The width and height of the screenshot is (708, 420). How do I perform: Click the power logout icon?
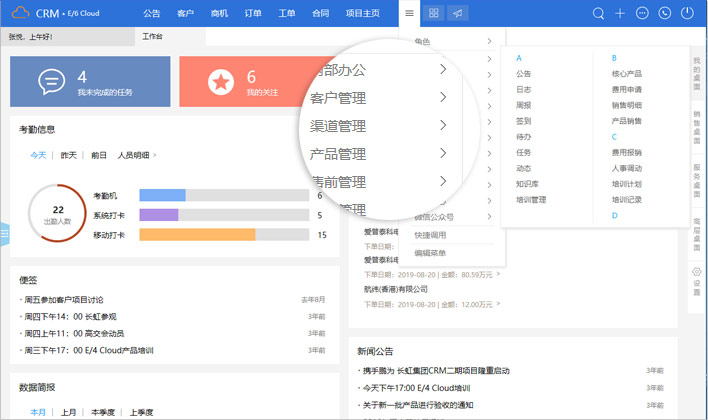click(x=687, y=13)
